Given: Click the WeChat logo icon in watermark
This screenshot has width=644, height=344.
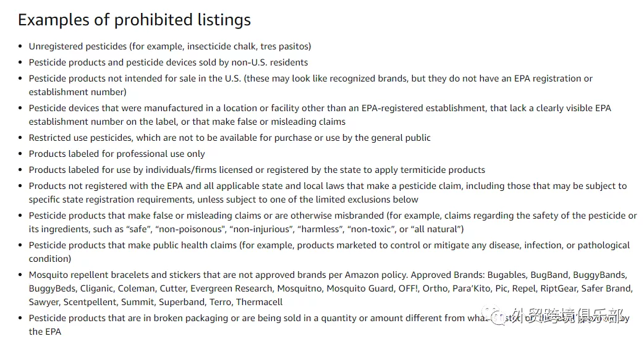Looking at the screenshot, I should (x=495, y=315).
